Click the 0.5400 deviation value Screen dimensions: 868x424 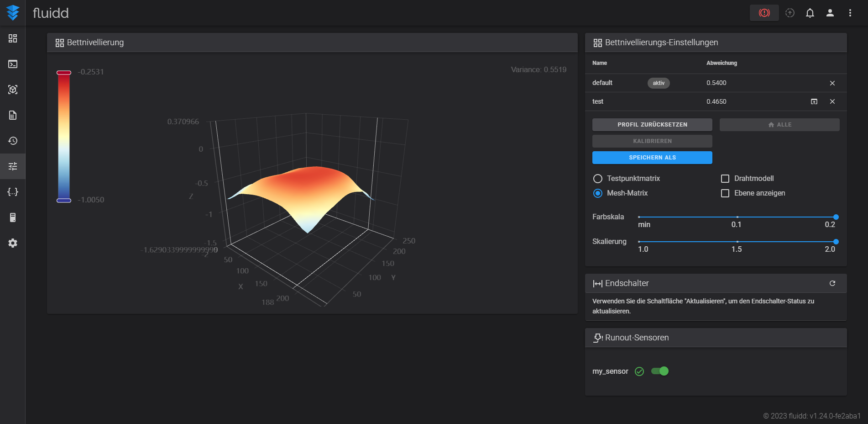716,83
